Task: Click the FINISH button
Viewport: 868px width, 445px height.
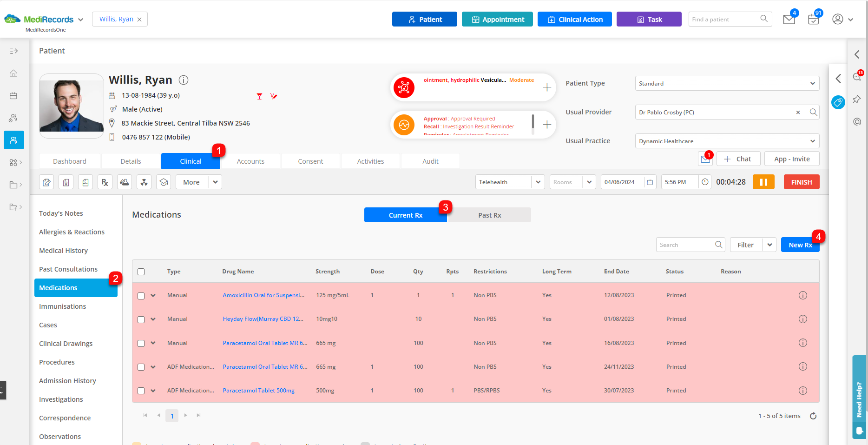Action: (x=801, y=182)
